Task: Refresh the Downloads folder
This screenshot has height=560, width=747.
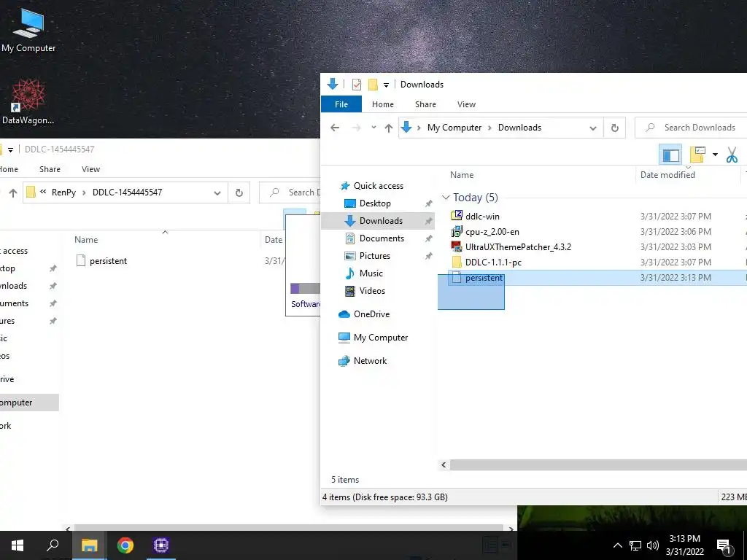Action: 614,128
